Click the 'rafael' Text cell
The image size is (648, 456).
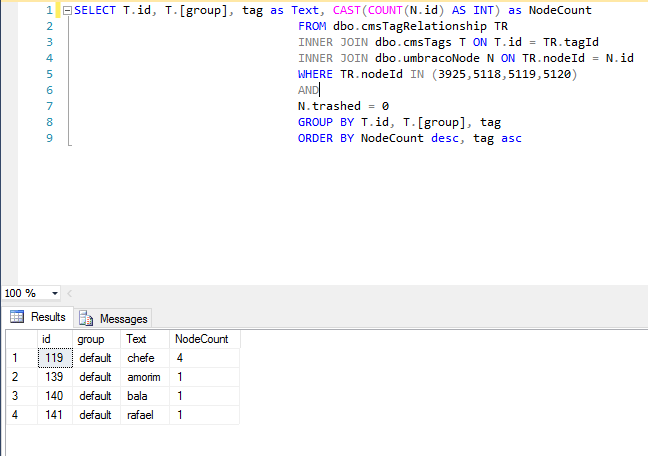(145, 415)
